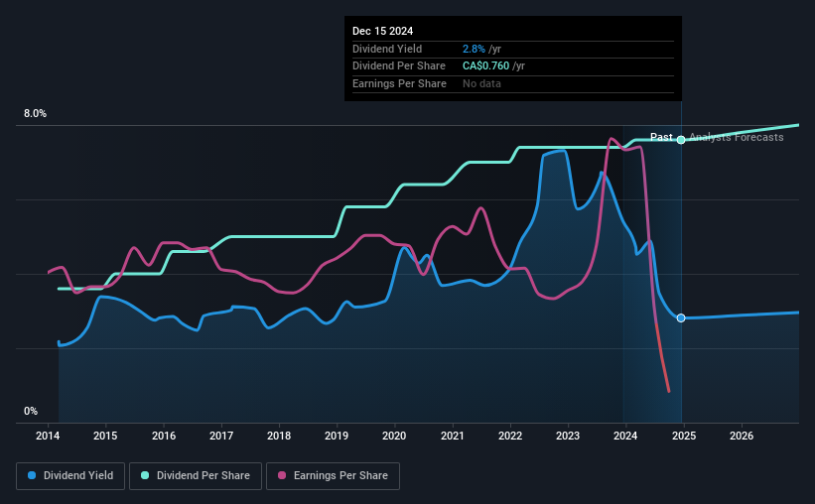Click the No data earnings value

tap(481, 83)
